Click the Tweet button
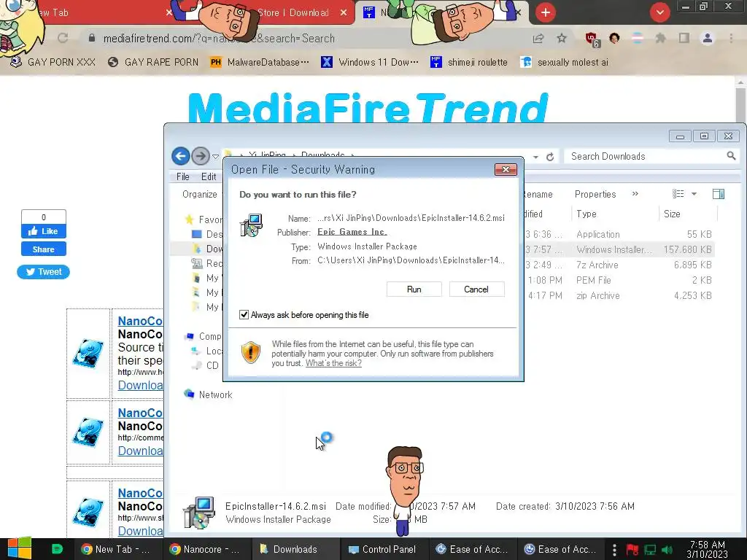 [43, 272]
